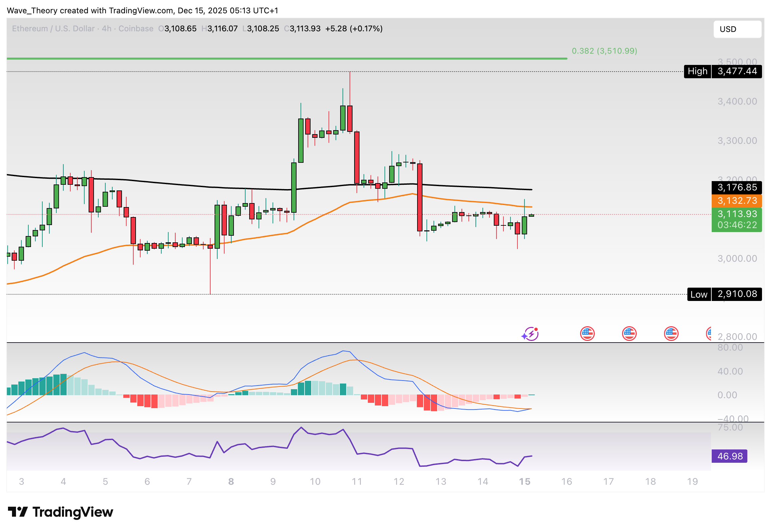Open the economic event flag below date 17
Viewport: 771px width, 532px height.
click(x=629, y=333)
